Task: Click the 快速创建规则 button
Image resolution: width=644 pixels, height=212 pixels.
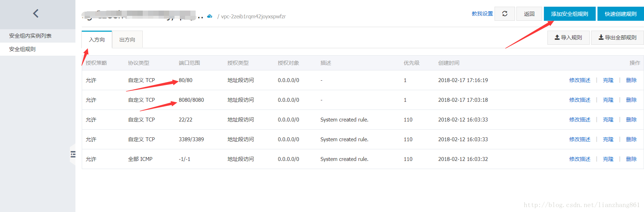Action: (x=620, y=14)
